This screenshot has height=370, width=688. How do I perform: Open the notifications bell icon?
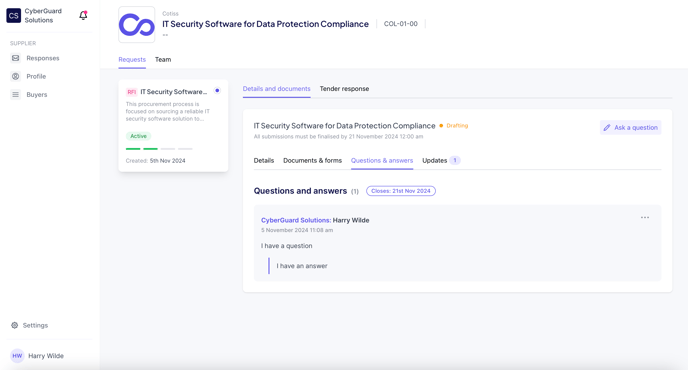click(x=83, y=15)
